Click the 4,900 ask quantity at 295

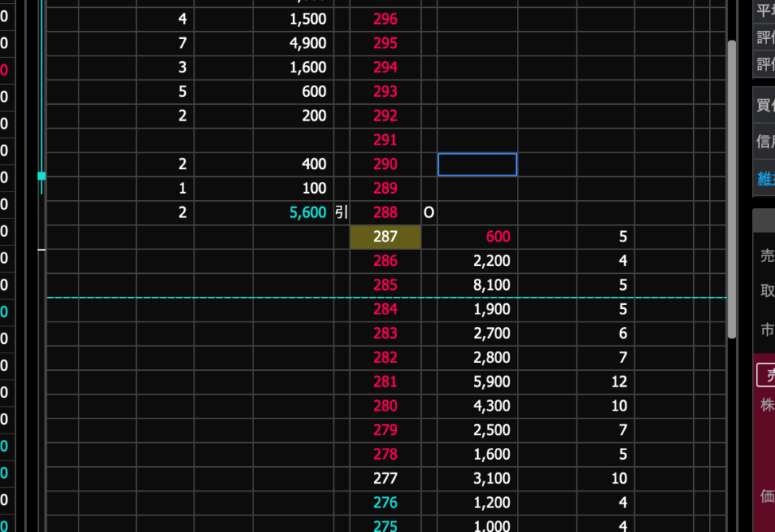pos(308,43)
